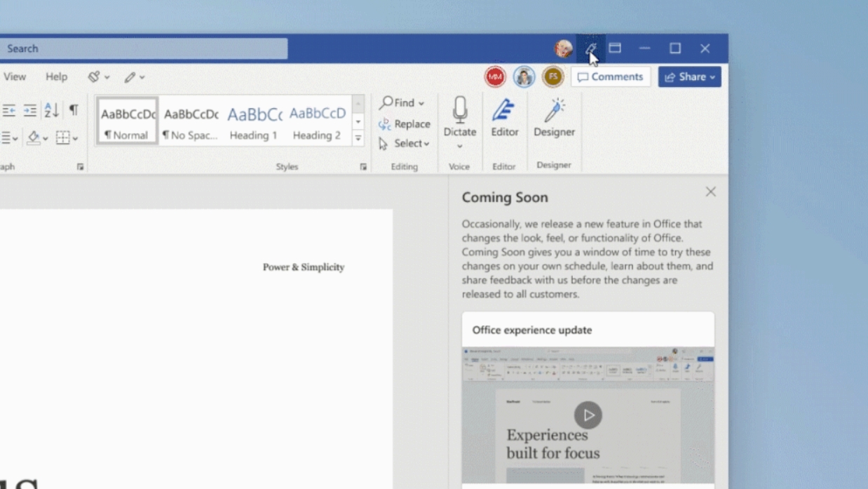
Task: Play the Office experience update video
Action: 588,415
